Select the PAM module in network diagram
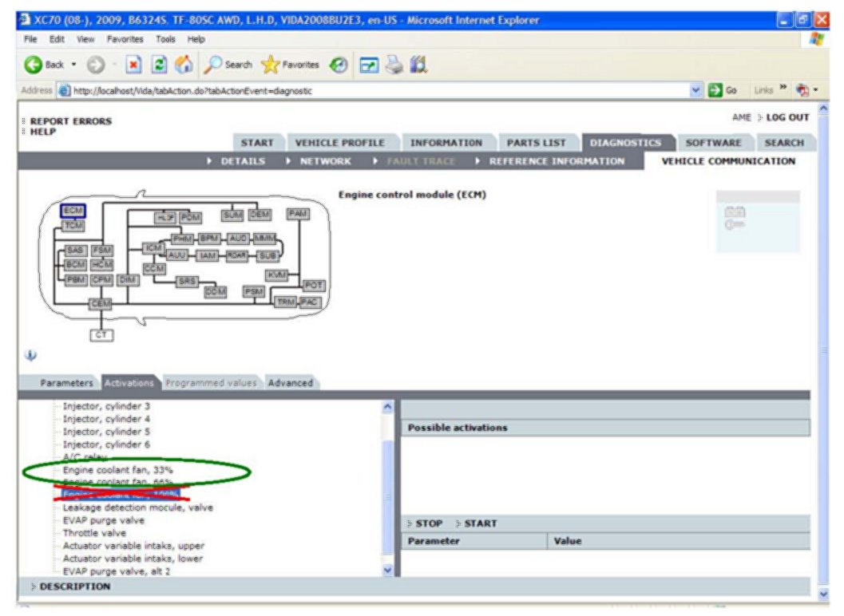The height and width of the screenshot is (616, 844). click(x=298, y=214)
